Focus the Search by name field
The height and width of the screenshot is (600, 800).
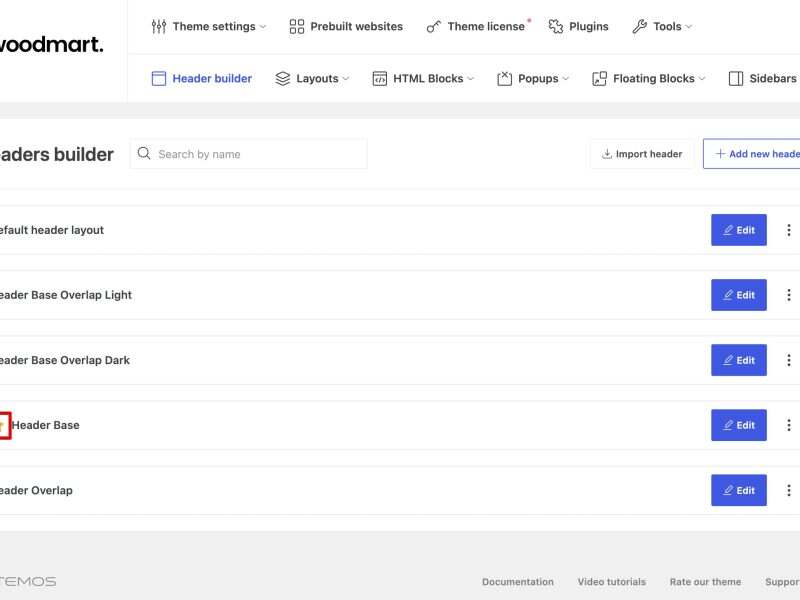click(x=248, y=154)
